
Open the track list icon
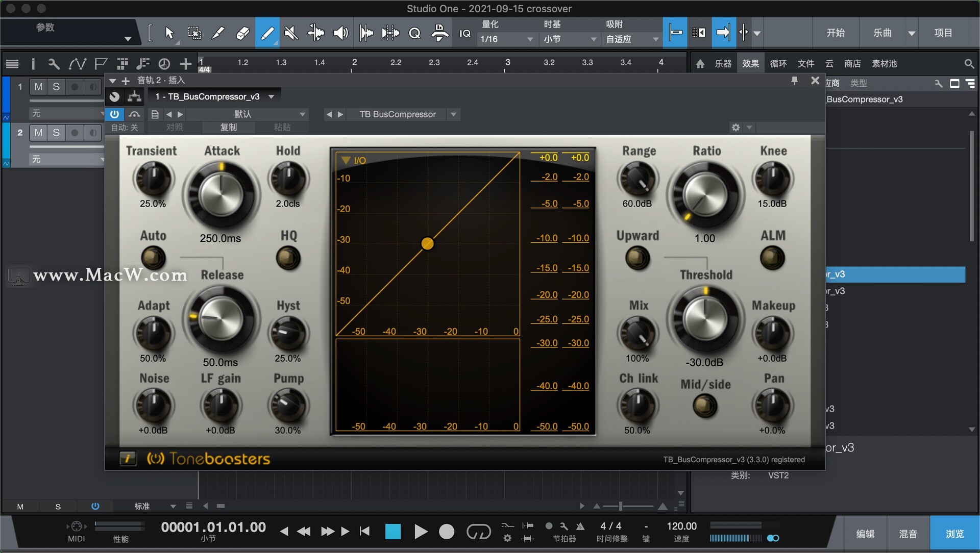click(12, 64)
